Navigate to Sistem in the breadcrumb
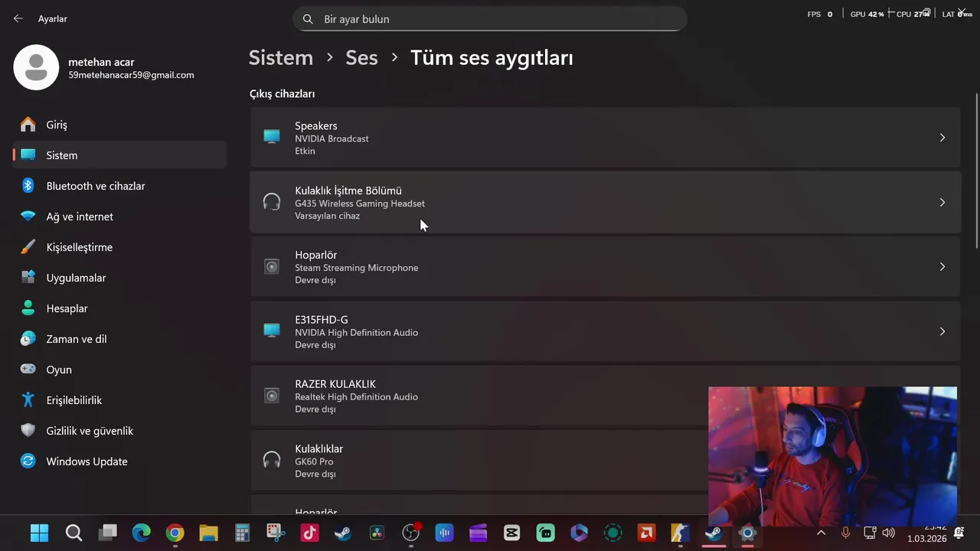This screenshot has width=980, height=551. 281,57
